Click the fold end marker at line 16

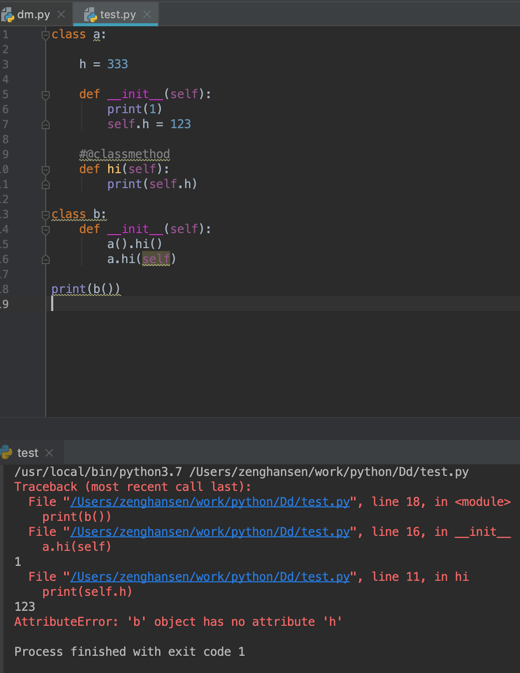pos(45,259)
